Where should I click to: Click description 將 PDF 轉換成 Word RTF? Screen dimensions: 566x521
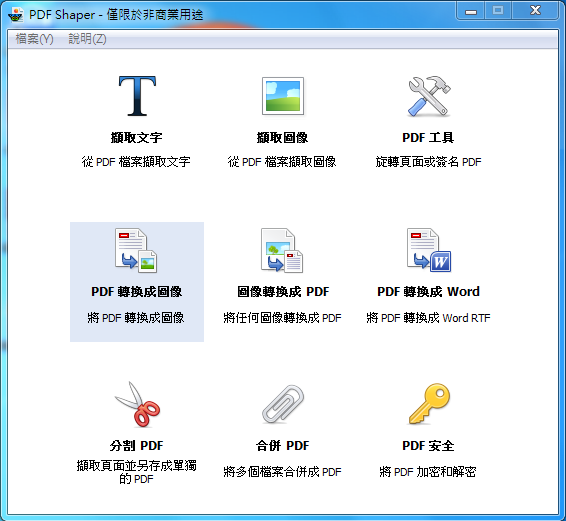[428, 318]
